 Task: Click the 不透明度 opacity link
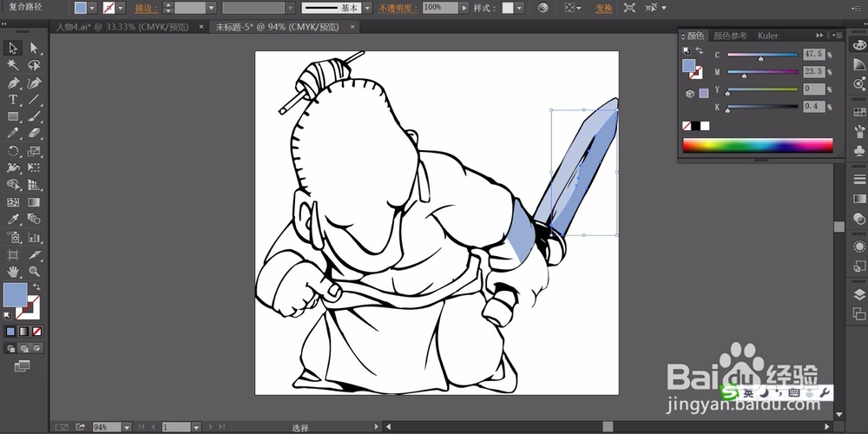point(398,9)
